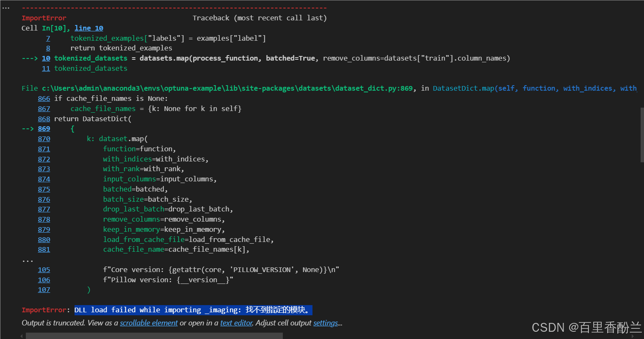
Task: Click the right arrow of horizontal scrollbar
Action: tap(633, 336)
